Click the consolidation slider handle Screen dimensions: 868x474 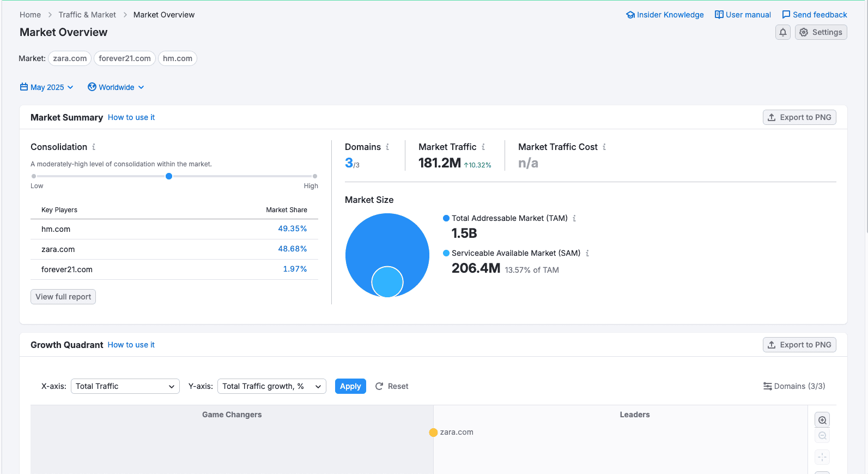pos(169,176)
